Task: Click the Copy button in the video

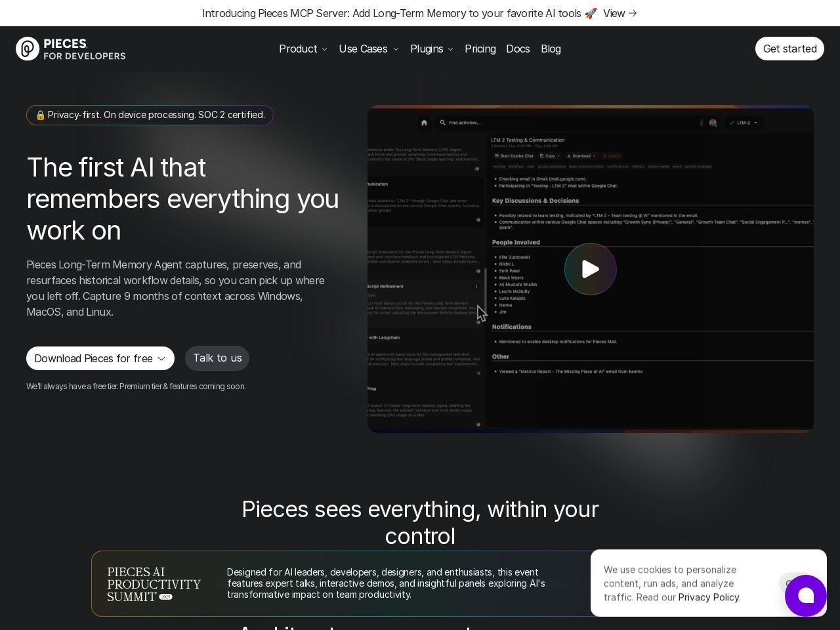Action: point(549,156)
